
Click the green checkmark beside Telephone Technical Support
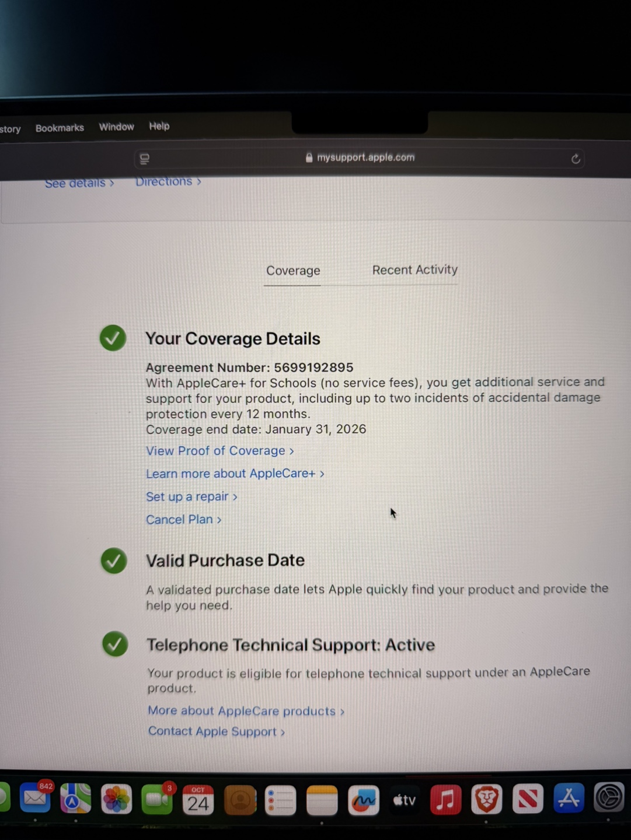pos(115,644)
